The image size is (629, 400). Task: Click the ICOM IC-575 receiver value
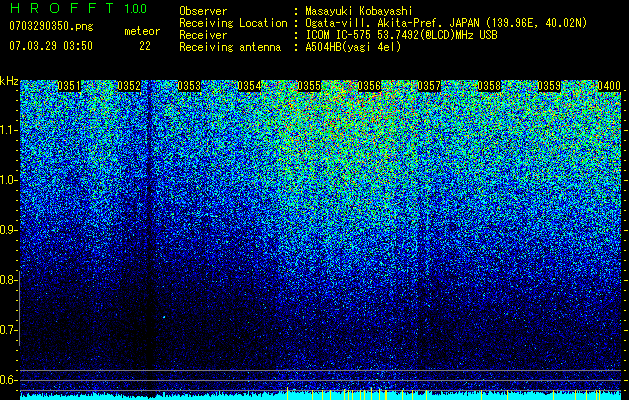[x=401, y=35]
